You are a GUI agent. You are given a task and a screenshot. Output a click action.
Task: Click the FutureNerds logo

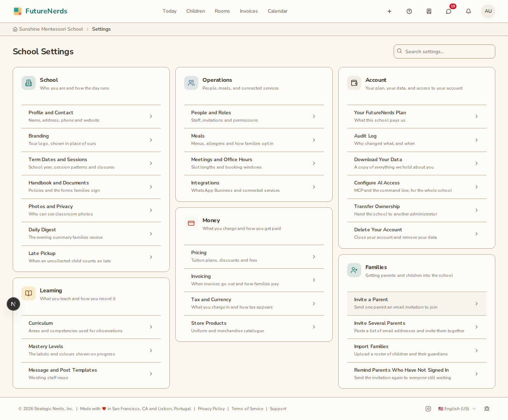[40, 11]
